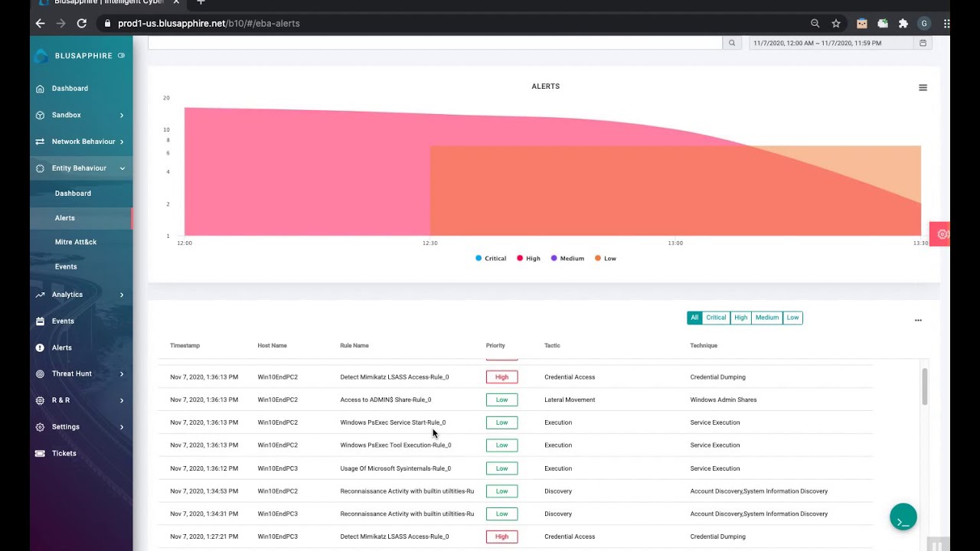The width and height of the screenshot is (980, 551).
Task: Sort by the Priority column header
Action: pos(495,346)
